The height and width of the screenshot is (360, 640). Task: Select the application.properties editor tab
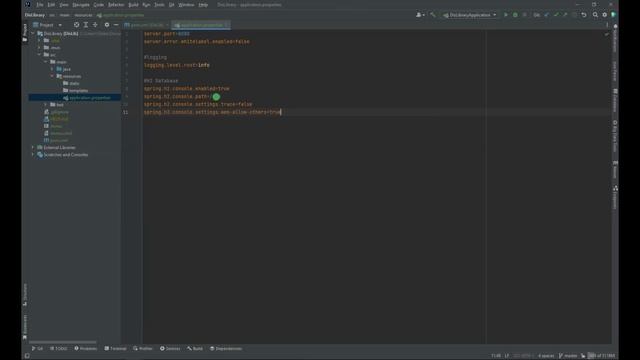[201, 25]
